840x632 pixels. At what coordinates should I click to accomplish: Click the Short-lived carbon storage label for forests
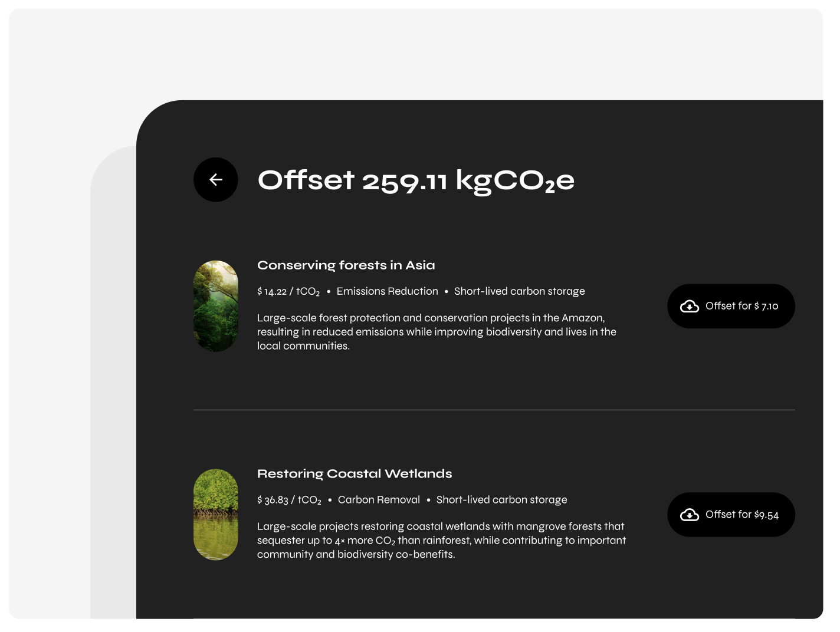519,291
